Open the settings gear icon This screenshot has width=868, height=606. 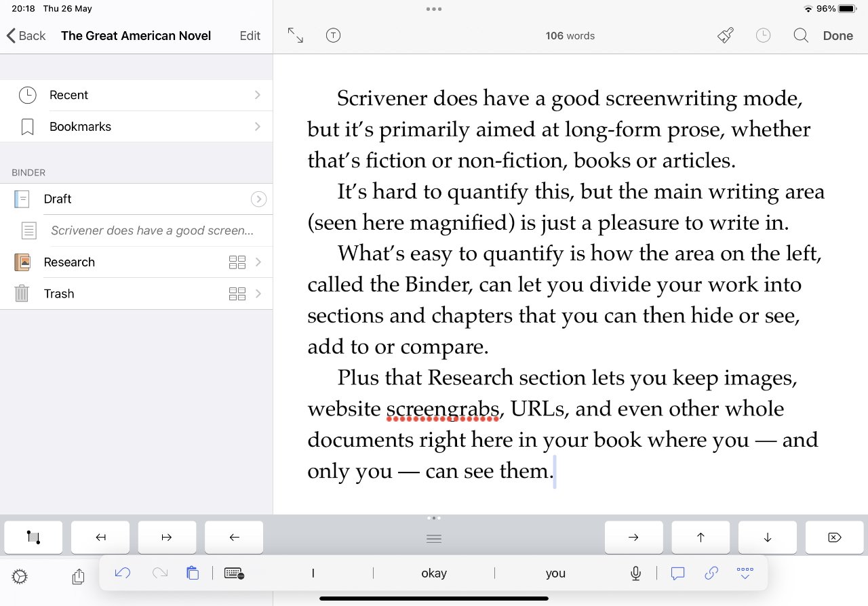click(20, 577)
